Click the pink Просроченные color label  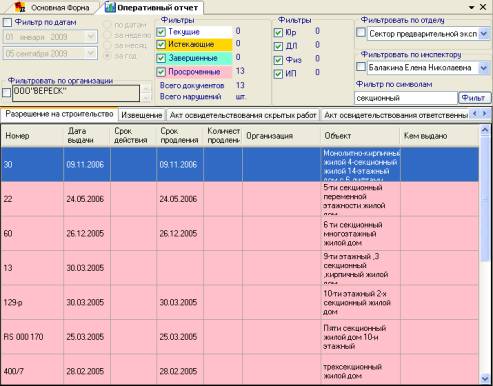199,72
